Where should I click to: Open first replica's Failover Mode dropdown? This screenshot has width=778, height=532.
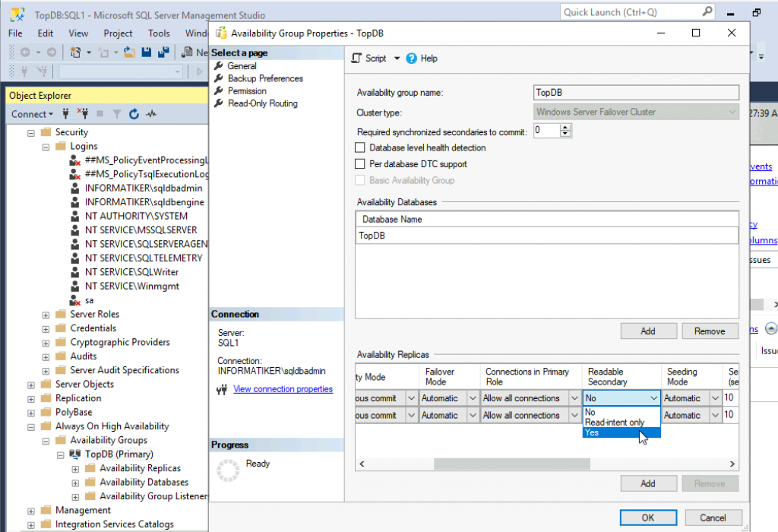473,398
